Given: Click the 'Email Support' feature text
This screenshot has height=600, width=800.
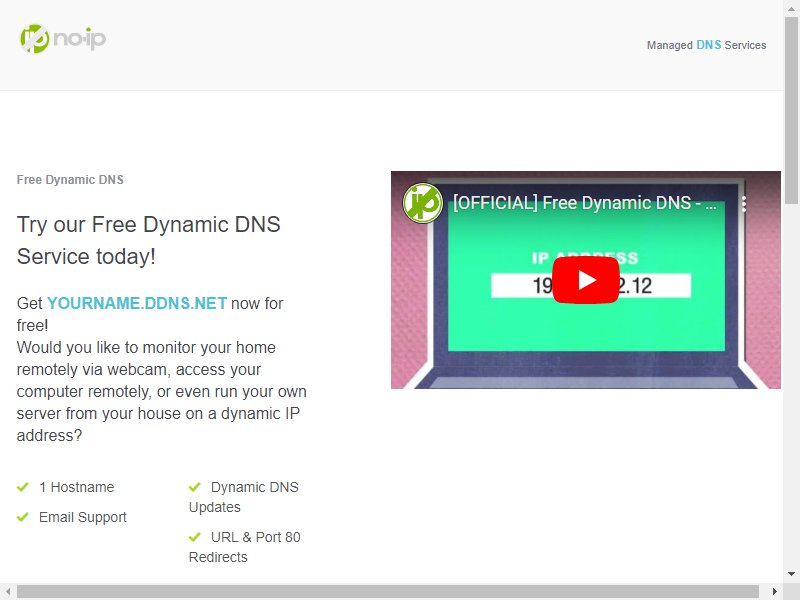Looking at the screenshot, I should 83,517.
